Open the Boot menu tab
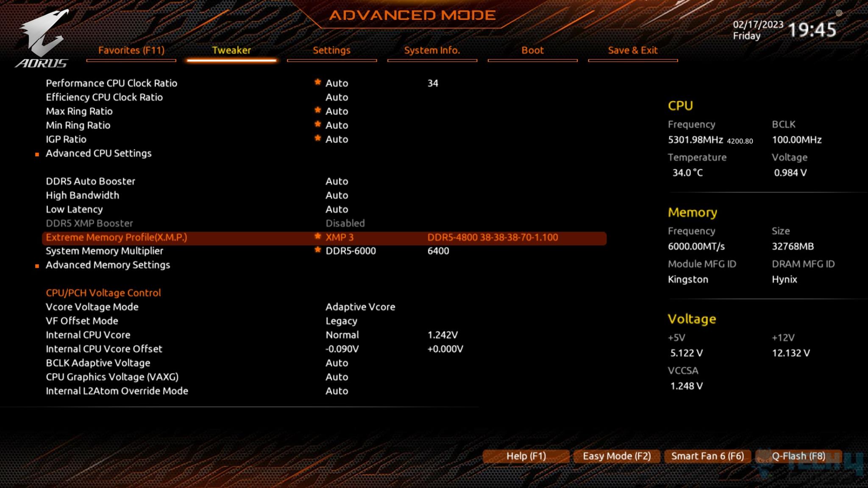This screenshot has height=488, width=868. [x=532, y=50]
